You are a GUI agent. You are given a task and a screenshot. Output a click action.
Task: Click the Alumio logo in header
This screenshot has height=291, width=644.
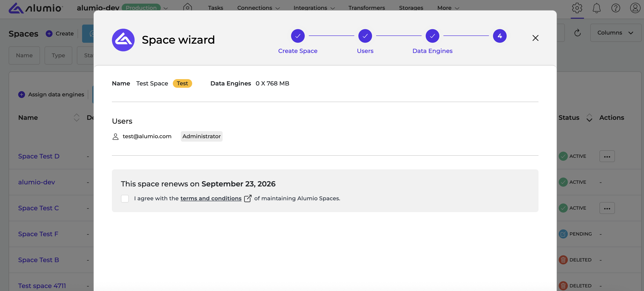tap(36, 8)
